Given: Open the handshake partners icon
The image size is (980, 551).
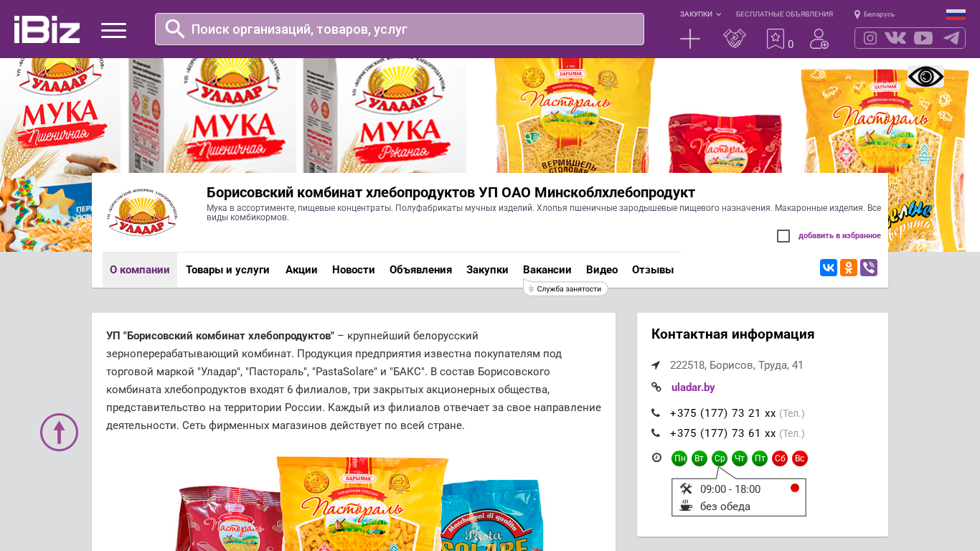Looking at the screenshot, I should coord(735,39).
